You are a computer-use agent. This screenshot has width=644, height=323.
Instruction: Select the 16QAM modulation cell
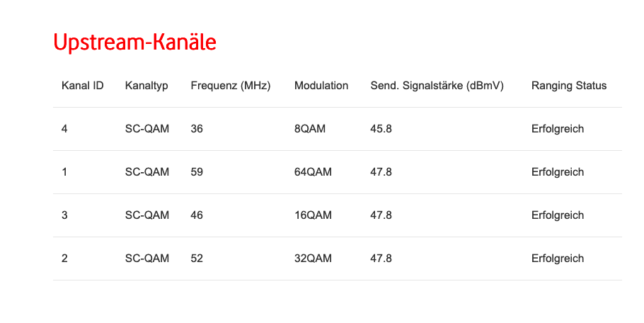click(x=313, y=215)
